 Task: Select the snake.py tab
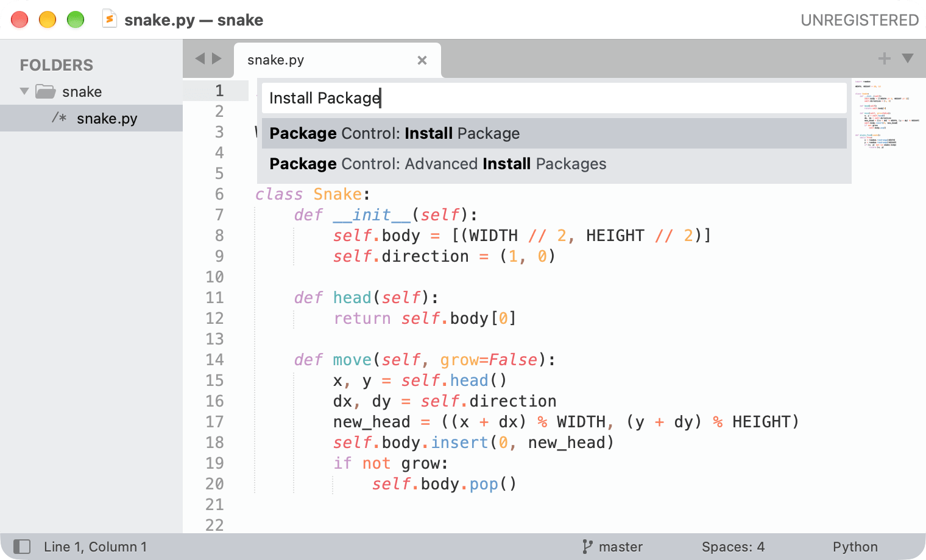pyautogui.click(x=338, y=60)
